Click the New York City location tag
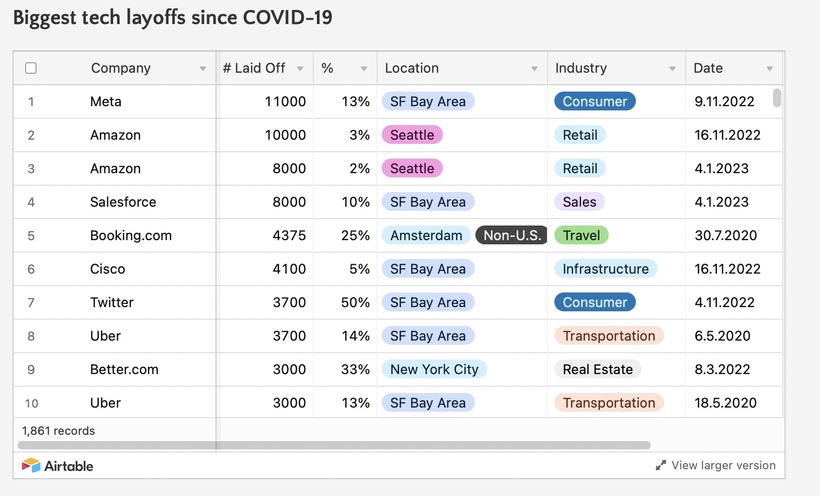The width and height of the screenshot is (820, 496). (434, 369)
